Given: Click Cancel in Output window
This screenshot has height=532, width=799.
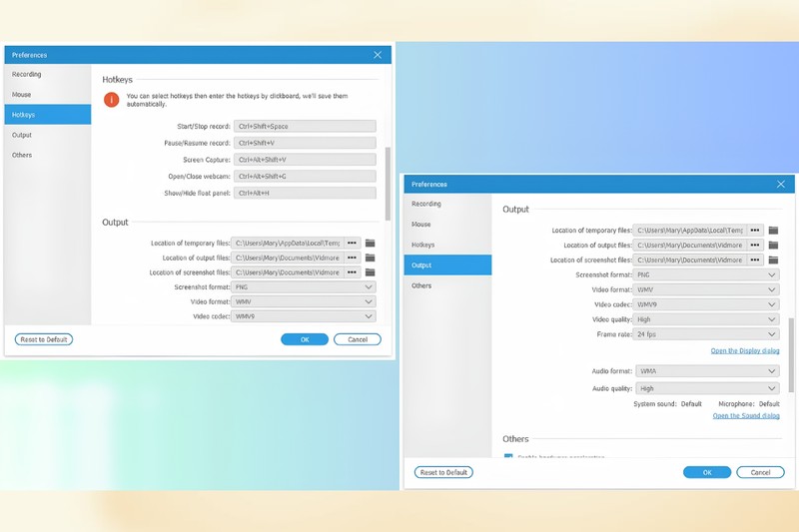Looking at the screenshot, I should [760, 472].
